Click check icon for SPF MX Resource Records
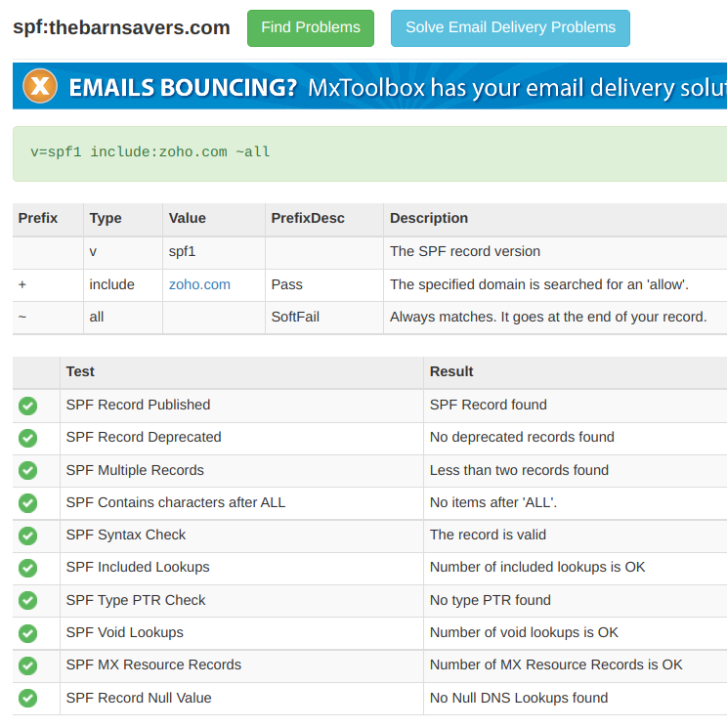The image size is (727, 728). click(28, 665)
